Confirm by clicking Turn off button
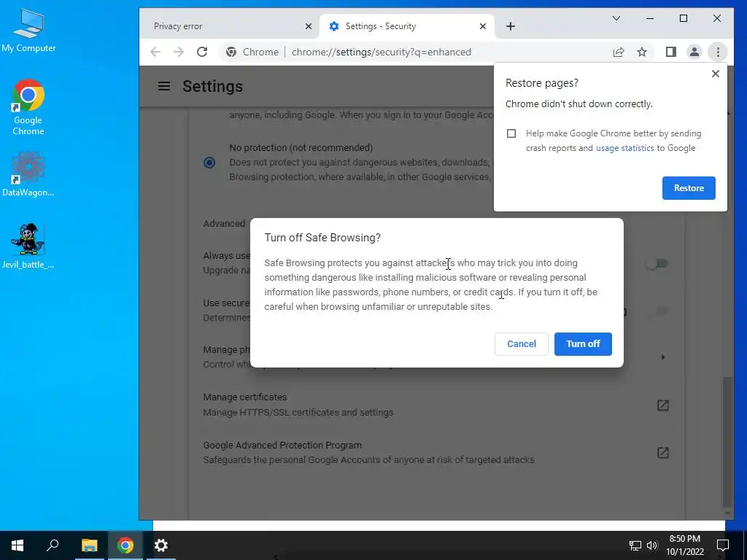 point(583,344)
